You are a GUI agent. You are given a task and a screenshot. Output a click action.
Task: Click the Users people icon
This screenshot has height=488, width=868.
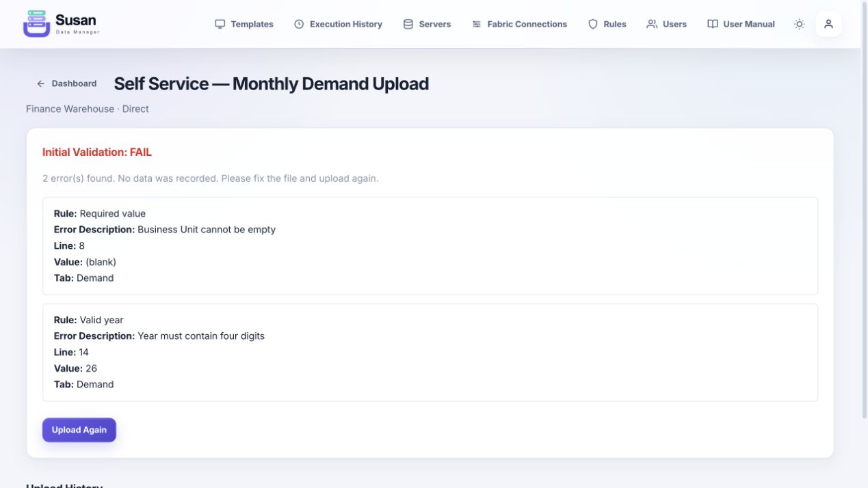(652, 24)
